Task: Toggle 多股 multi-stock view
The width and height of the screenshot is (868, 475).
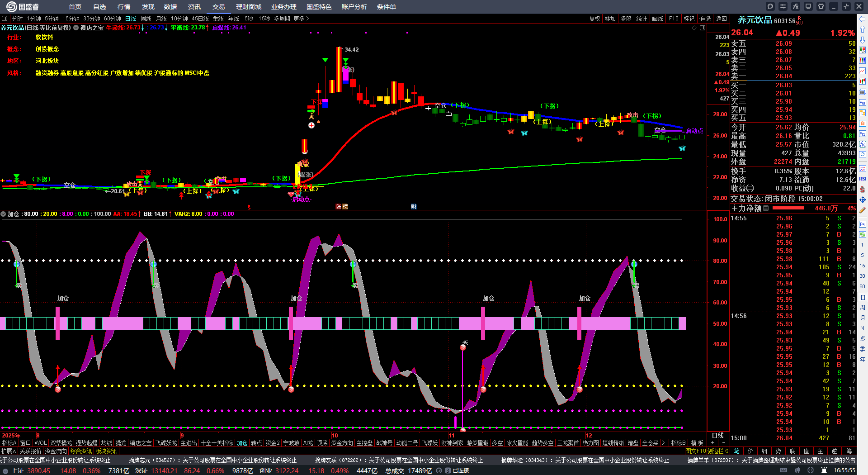Action: point(626,19)
